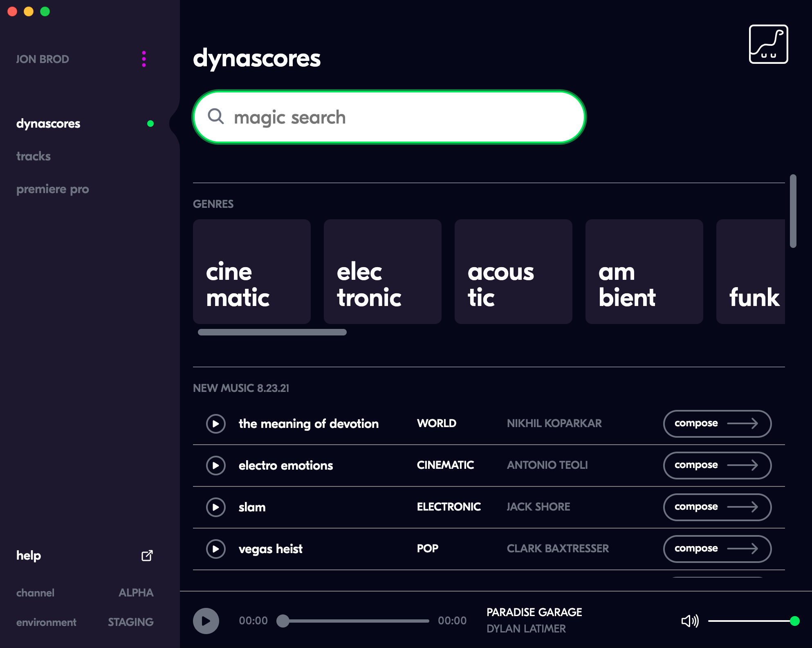Click the volume slider handle
This screenshot has width=812, height=648.
tap(794, 621)
